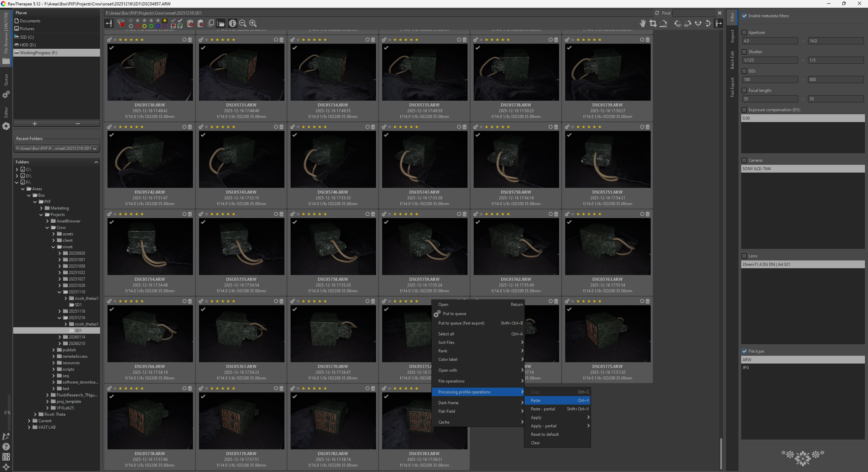
Task: Collapse the Folders panel chevron
Action: pos(96,162)
